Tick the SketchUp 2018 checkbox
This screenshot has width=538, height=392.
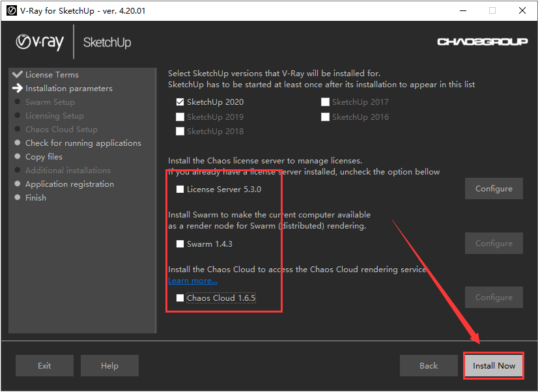pyautogui.click(x=180, y=132)
